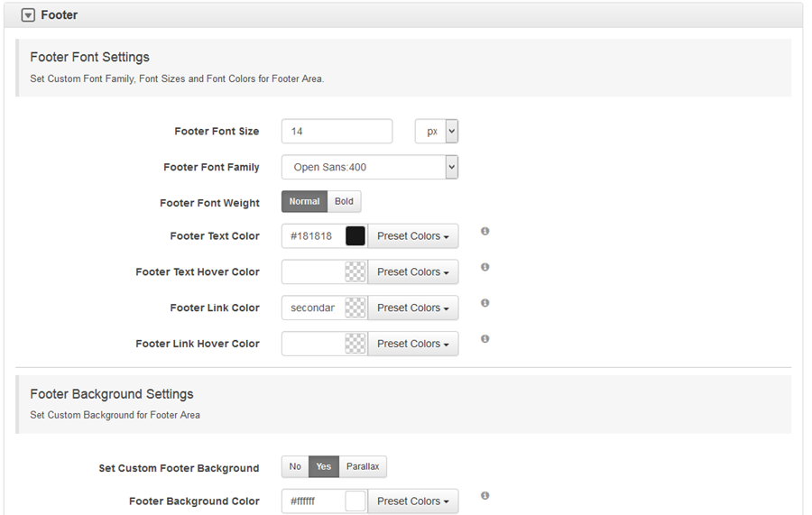This screenshot has height=515, width=812.
Task: Open Preset Colors for Footer Link Color
Action: pyautogui.click(x=412, y=308)
